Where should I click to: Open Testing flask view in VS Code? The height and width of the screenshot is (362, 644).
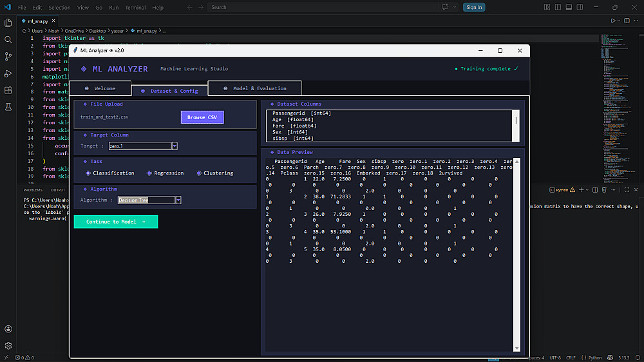click(8, 107)
